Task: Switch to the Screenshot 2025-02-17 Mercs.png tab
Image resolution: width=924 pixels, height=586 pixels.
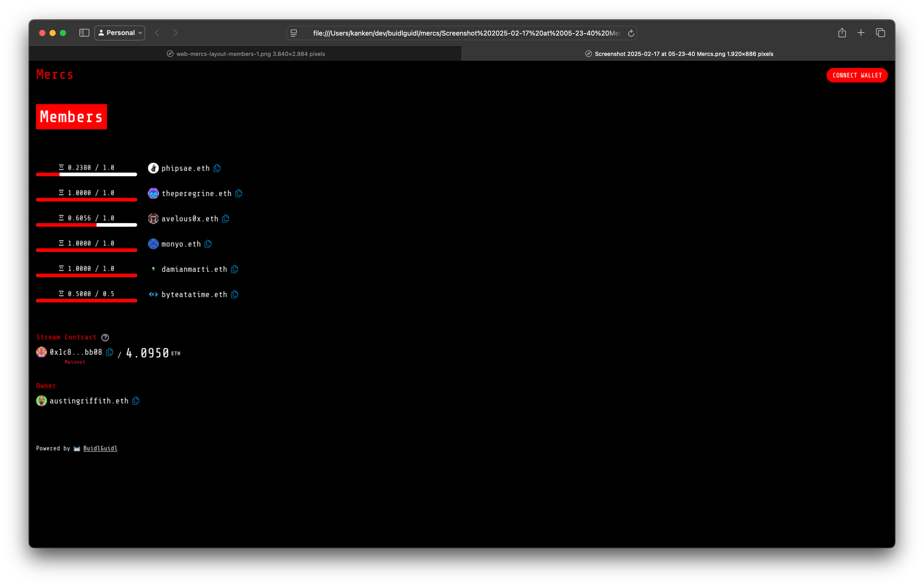Action: coord(679,54)
